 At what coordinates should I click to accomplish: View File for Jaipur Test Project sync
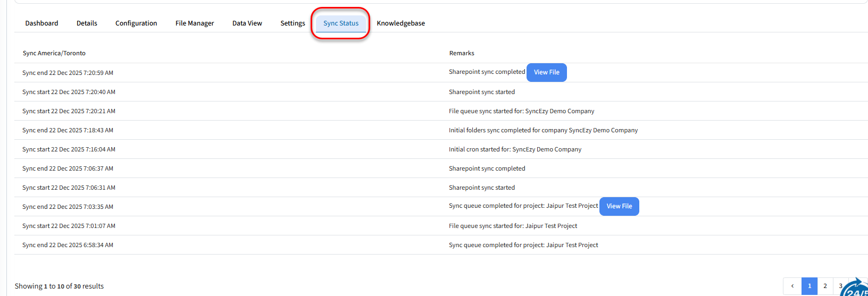click(619, 206)
